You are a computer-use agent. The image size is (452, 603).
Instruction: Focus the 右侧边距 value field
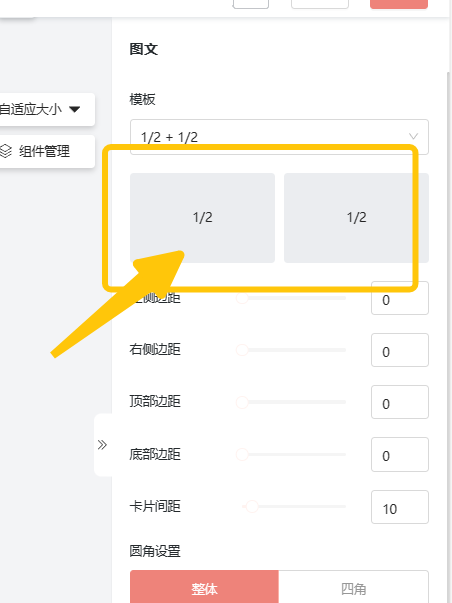pyautogui.click(x=400, y=350)
